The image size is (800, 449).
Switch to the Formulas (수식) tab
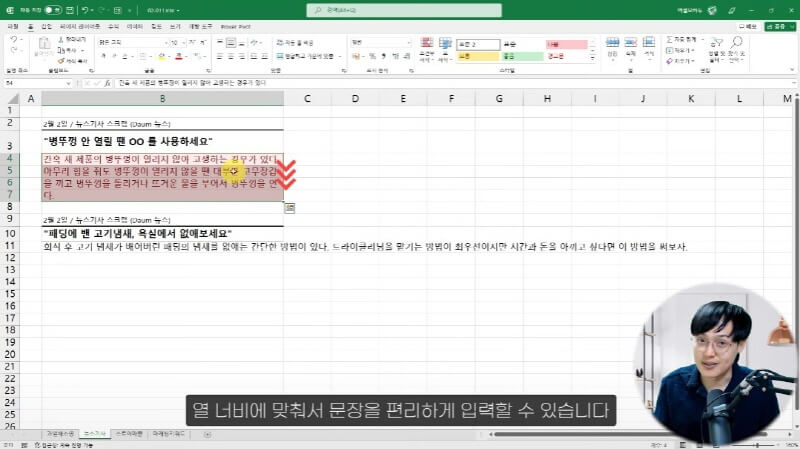click(113, 27)
